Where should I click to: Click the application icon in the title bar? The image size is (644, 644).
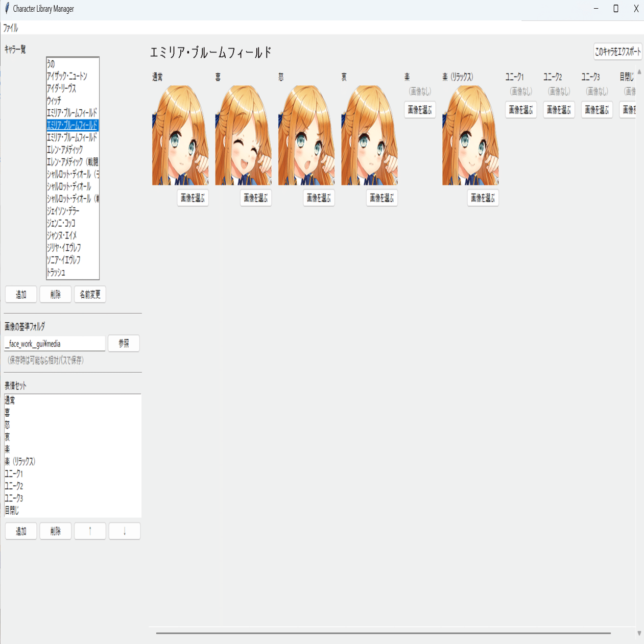[x=7, y=8]
